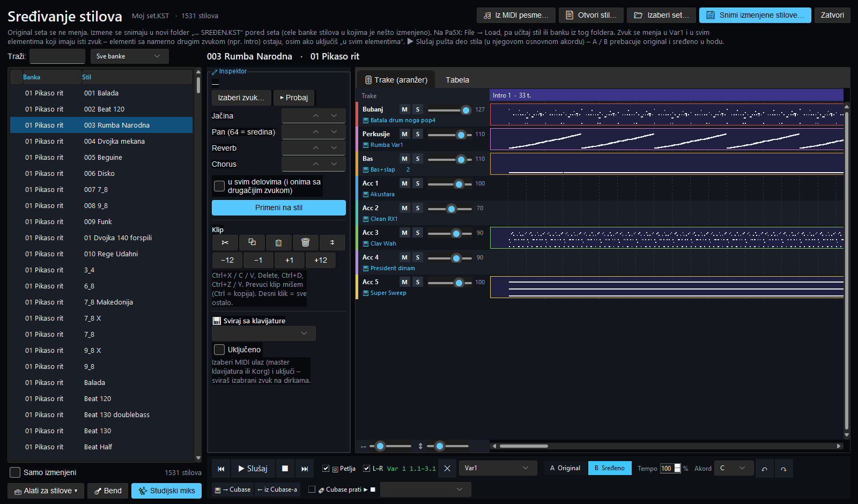
Task: Click the Traži search field
Action: [57, 56]
